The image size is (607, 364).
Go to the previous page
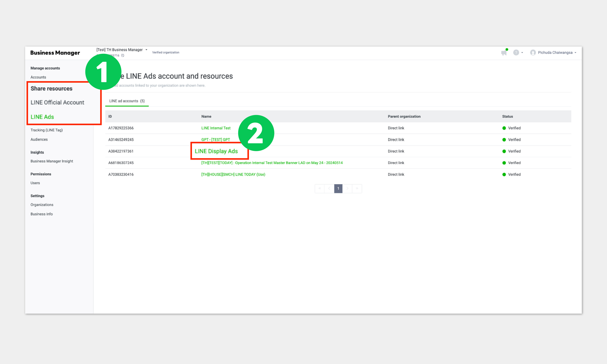click(329, 188)
